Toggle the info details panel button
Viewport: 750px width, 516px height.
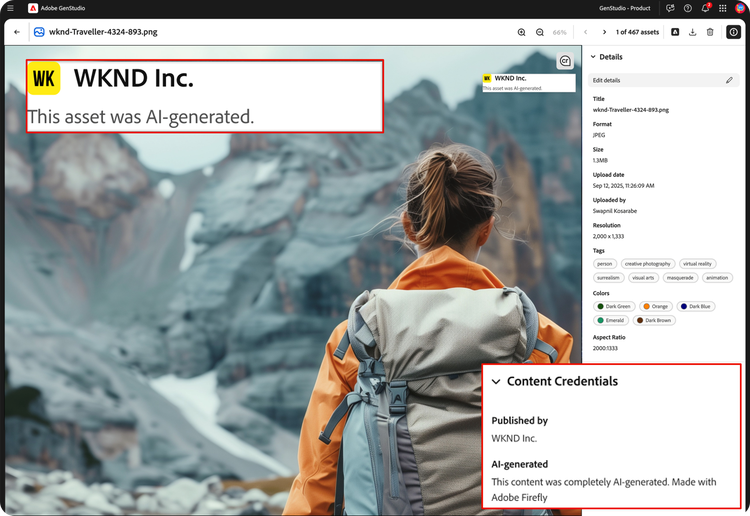coord(733,32)
